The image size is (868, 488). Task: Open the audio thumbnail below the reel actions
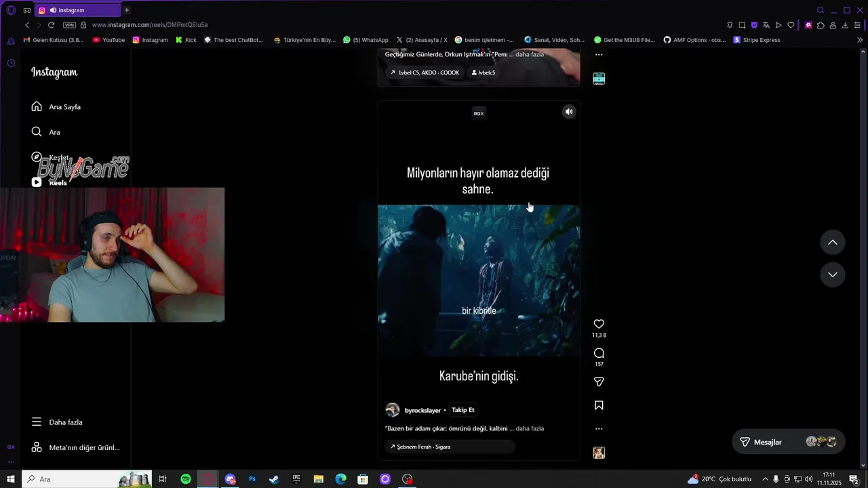click(x=599, y=453)
